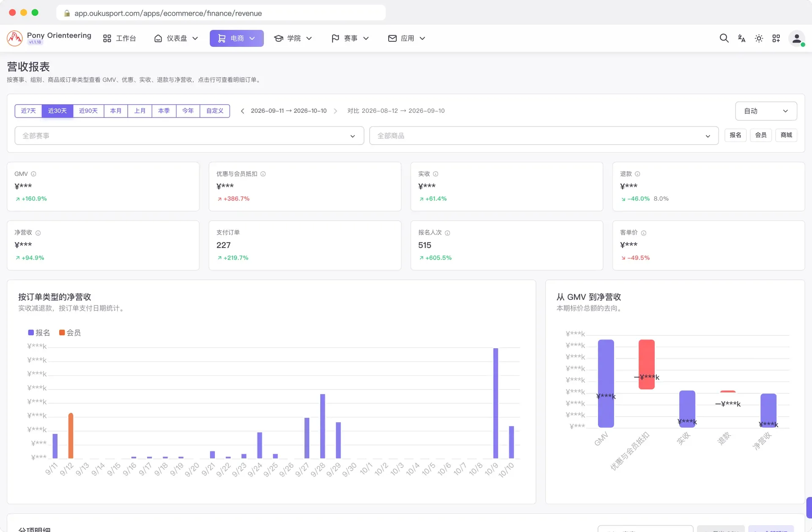Open the language translation icon
This screenshot has height=532, width=812.
pyautogui.click(x=741, y=38)
